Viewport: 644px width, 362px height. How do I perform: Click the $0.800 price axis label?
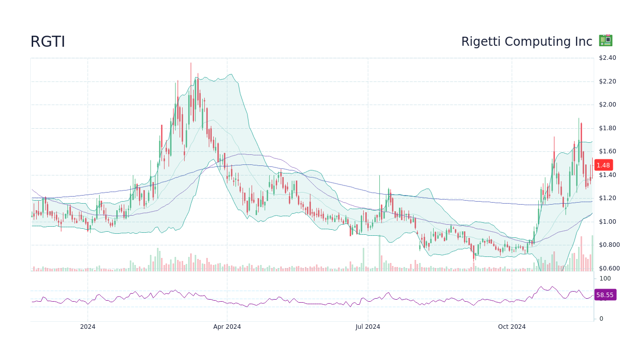click(609, 245)
